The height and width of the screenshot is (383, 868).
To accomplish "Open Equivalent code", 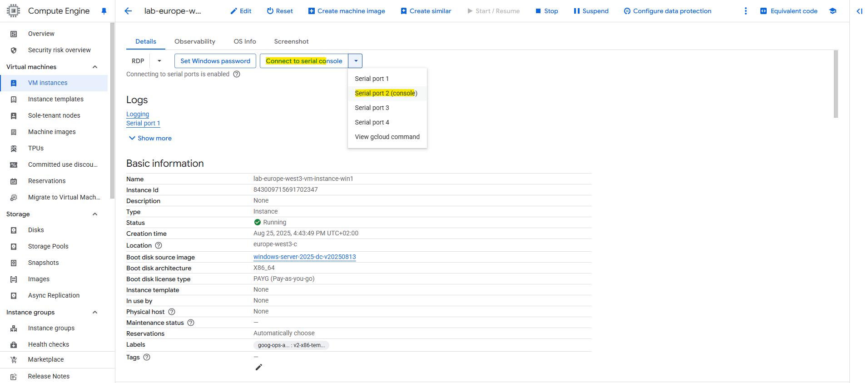I will [x=789, y=11].
